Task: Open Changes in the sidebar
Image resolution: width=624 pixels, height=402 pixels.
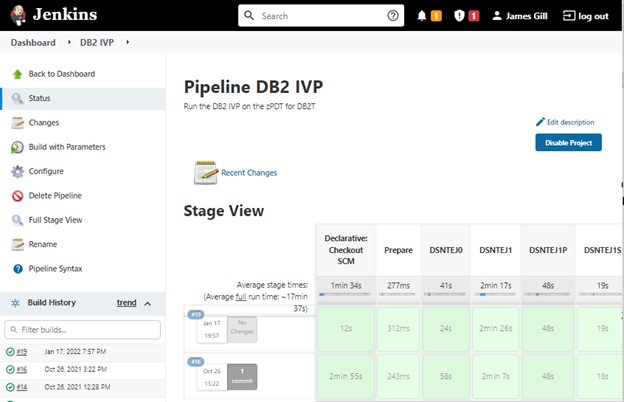Action: pyautogui.click(x=43, y=123)
